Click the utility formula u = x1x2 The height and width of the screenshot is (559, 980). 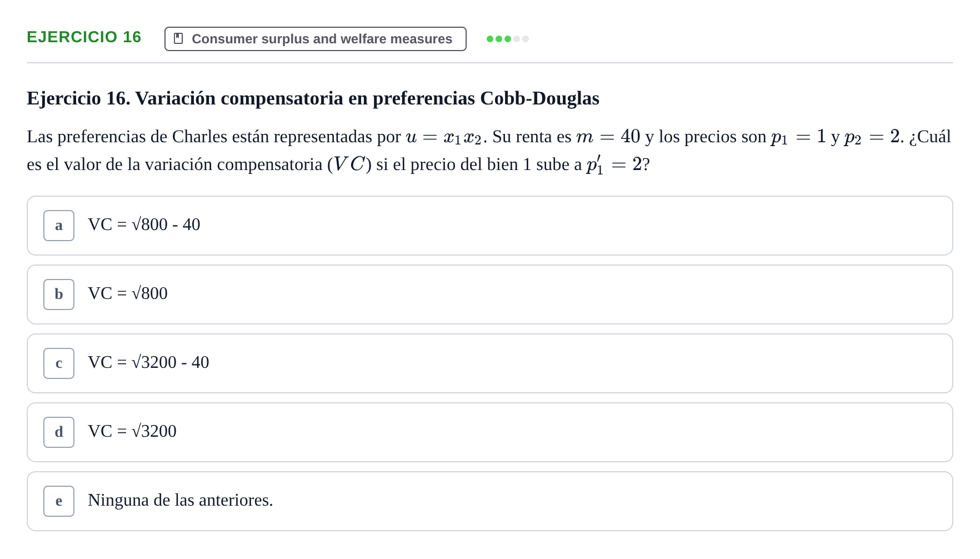pyautogui.click(x=446, y=137)
